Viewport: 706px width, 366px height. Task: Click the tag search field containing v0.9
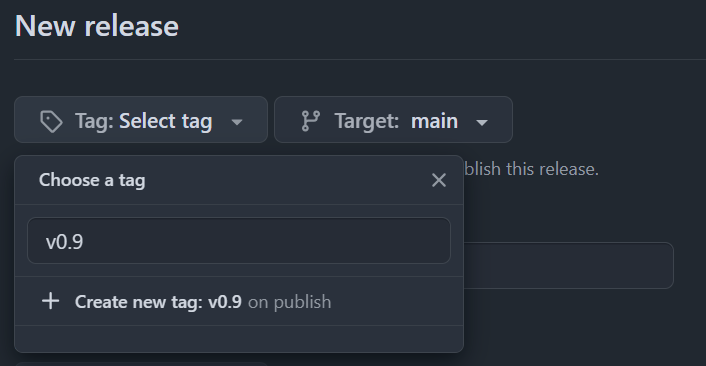coord(239,241)
